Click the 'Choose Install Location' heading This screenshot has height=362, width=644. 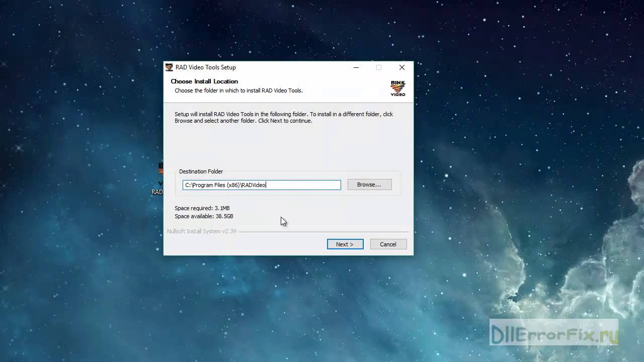coord(204,81)
